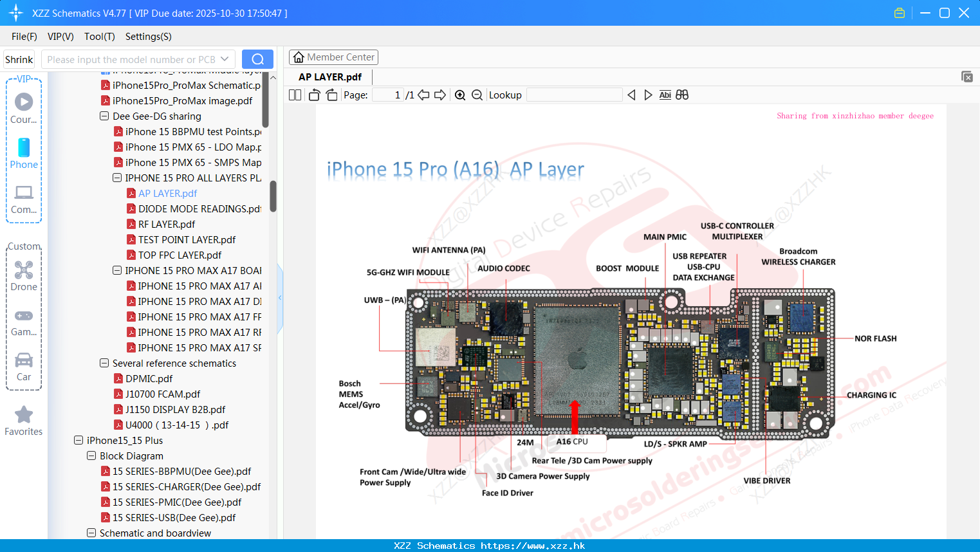
Task: Toggle the split page view icon
Action: point(295,95)
